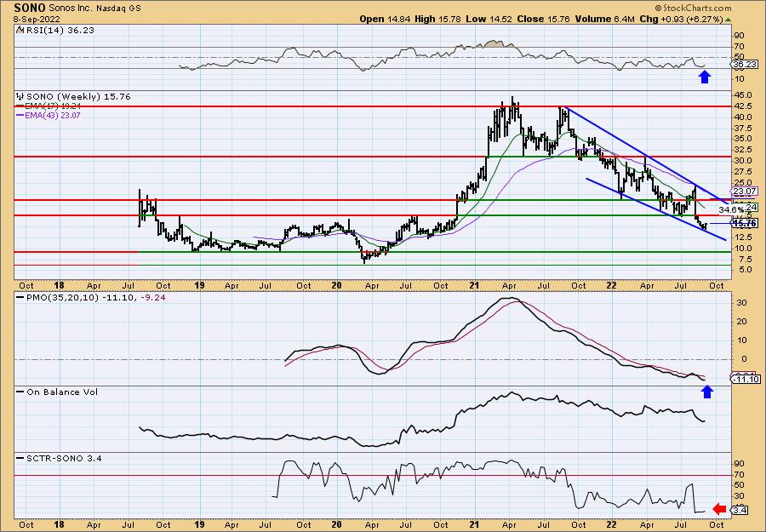
Task: Click the 'RSI(14) 36.23' panel title
Action: (x=59, y=30)
